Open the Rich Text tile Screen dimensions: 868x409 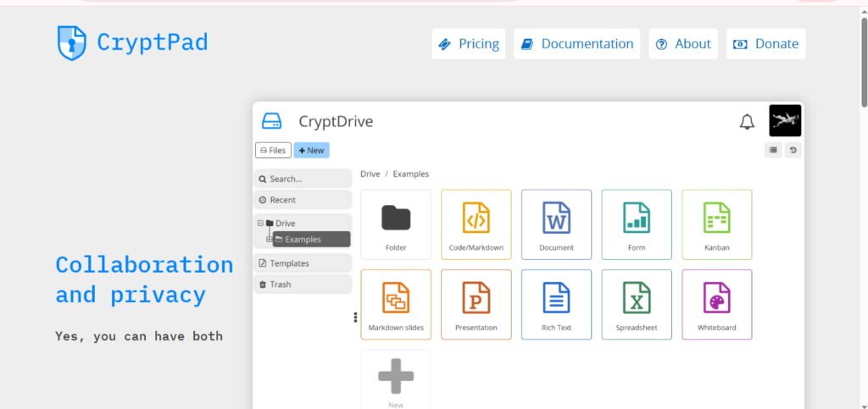556,305
